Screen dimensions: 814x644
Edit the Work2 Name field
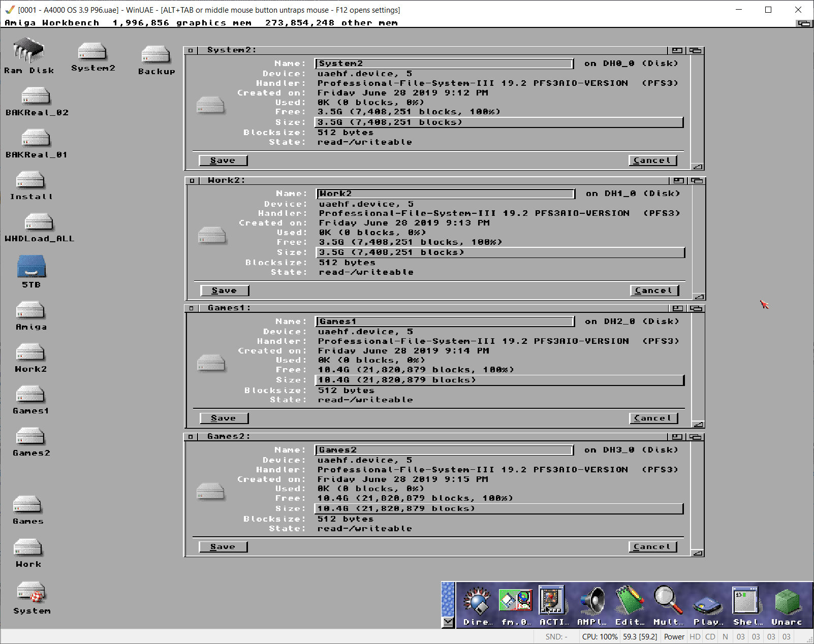coord(446,194)
